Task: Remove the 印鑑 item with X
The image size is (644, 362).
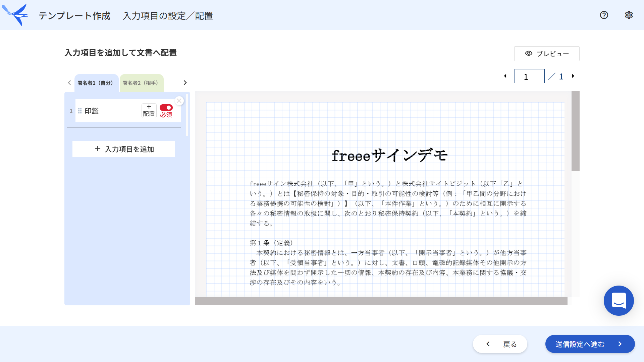Action: point(179,101)
